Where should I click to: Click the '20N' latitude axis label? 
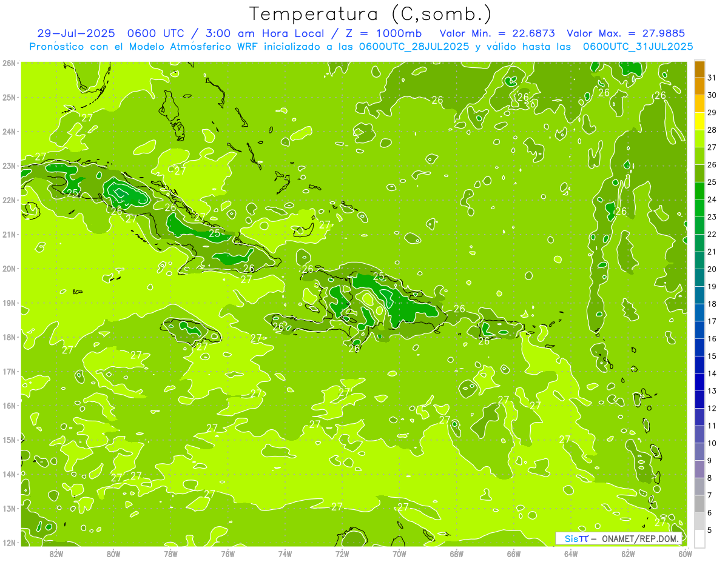pyautogui.click(x=8, y=269)
